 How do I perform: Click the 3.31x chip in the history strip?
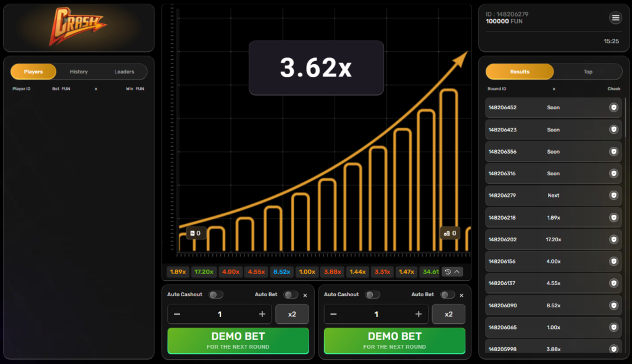click(382, 271)
